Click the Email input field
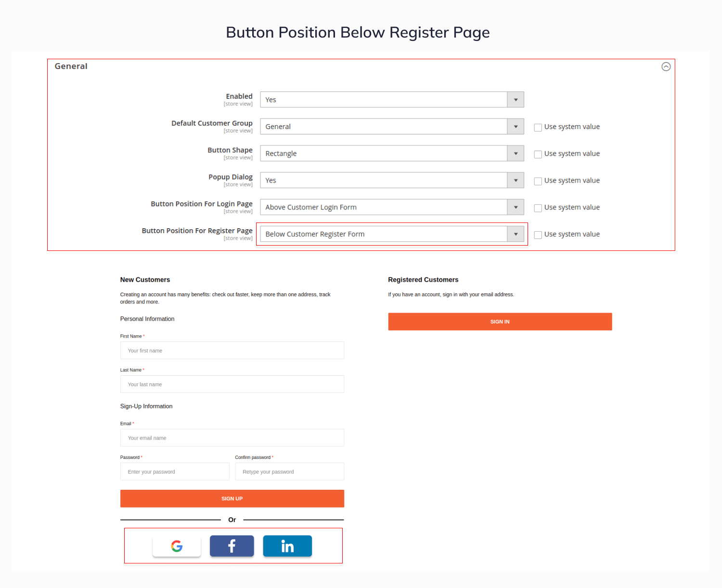Viewport: 722px width, 588px height. click(x=232, y=438)
